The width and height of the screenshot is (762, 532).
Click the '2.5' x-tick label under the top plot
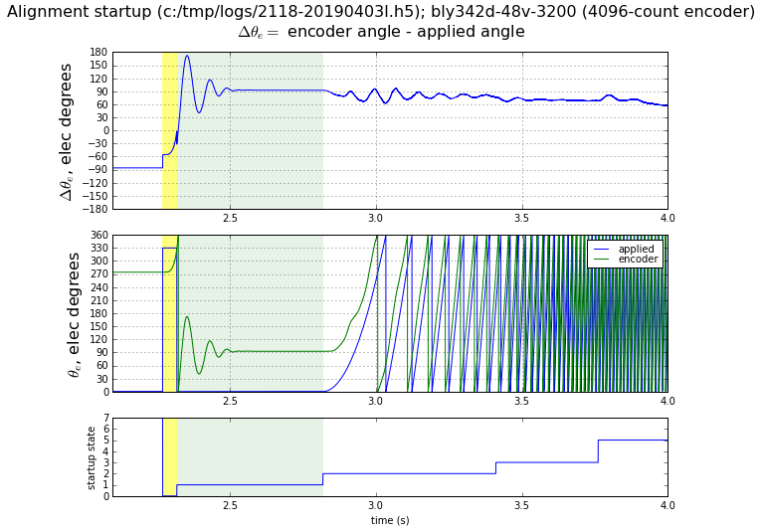click(231, 218)
